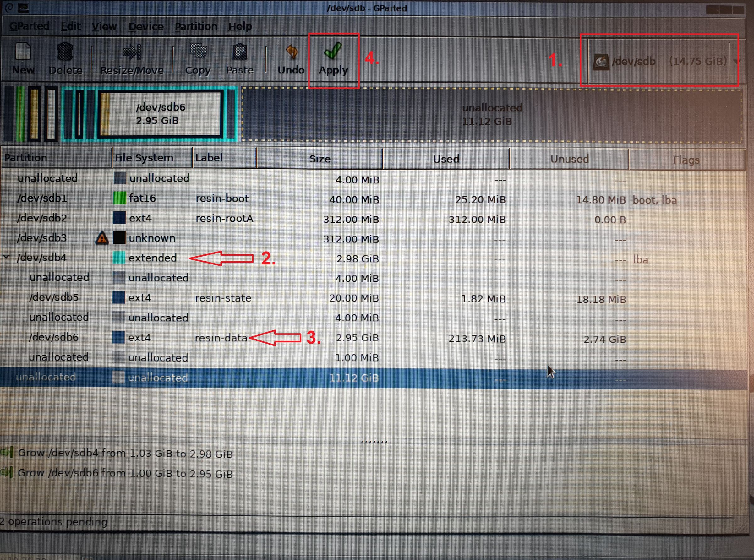Open the /dev/sdb device selection dropdown
754x560 pixels.
(661, 61)
